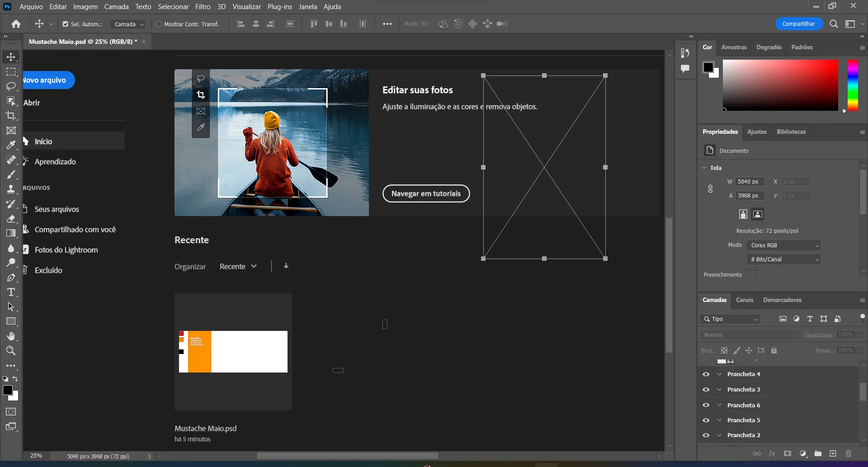This screenshot has height=467, width=868.
Task: Select the Dodge tool
Action: (x=11, y=263)
